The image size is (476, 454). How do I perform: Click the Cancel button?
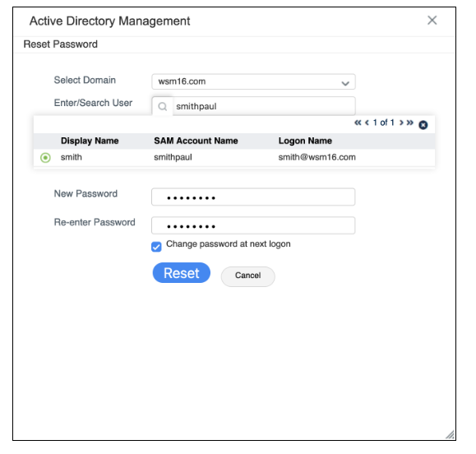(247, 276)
